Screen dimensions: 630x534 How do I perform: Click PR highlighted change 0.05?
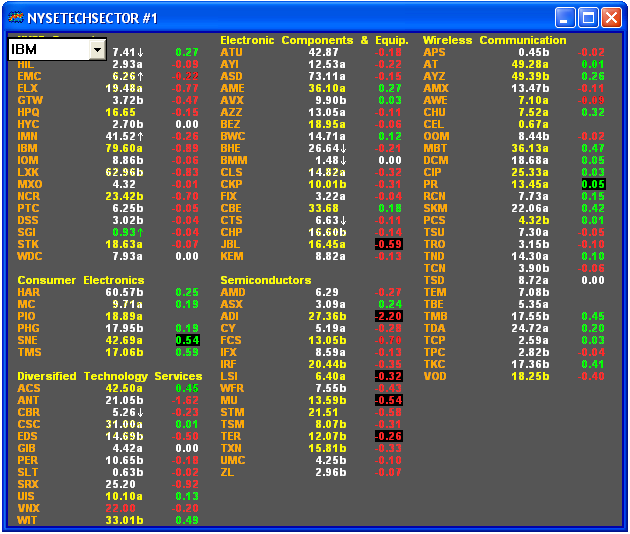tap(593, 184)
